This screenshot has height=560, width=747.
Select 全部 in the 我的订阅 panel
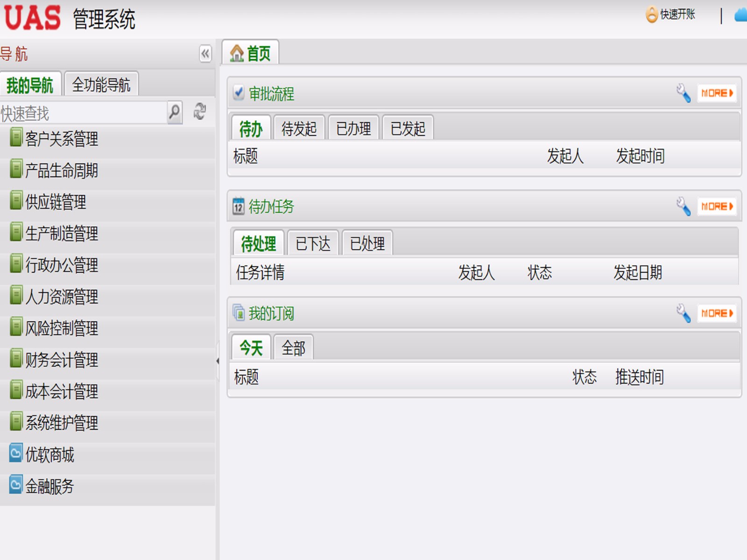[x=294, y=347]
